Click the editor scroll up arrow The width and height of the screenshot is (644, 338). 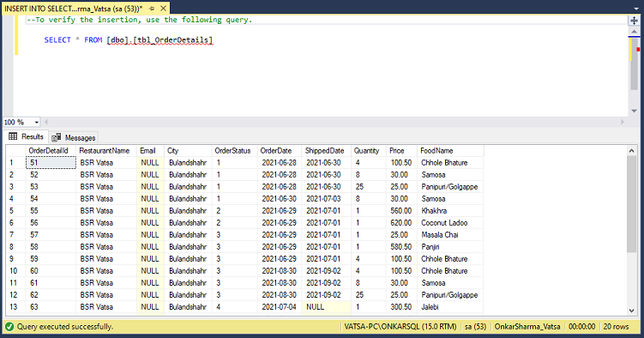point(635,32)
